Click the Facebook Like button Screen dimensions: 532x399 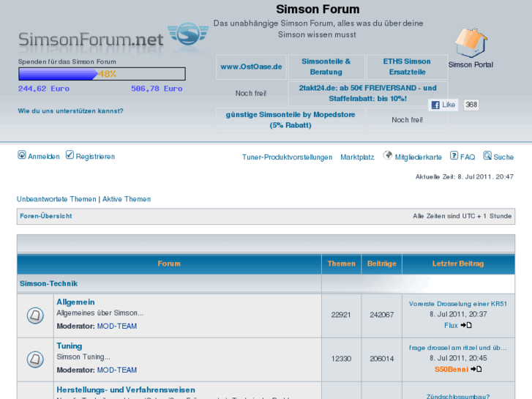pyautogui.click(x=443, y=105)
